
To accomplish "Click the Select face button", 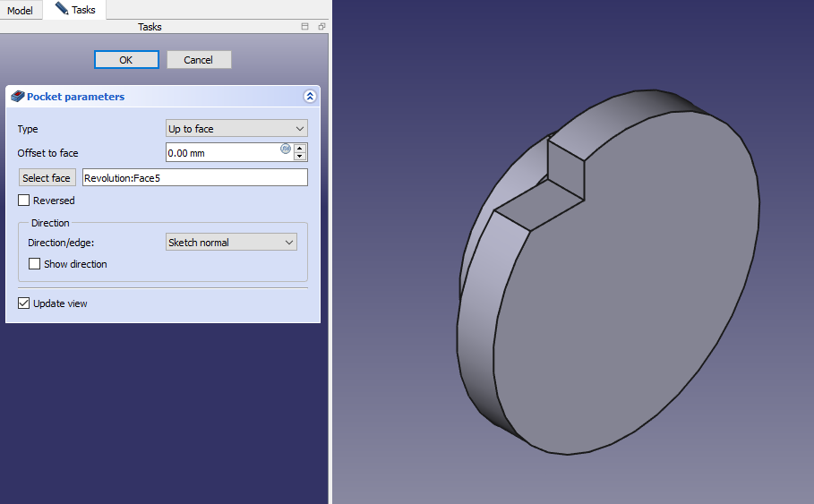I will pyautogui.click(x=47, y=178).
